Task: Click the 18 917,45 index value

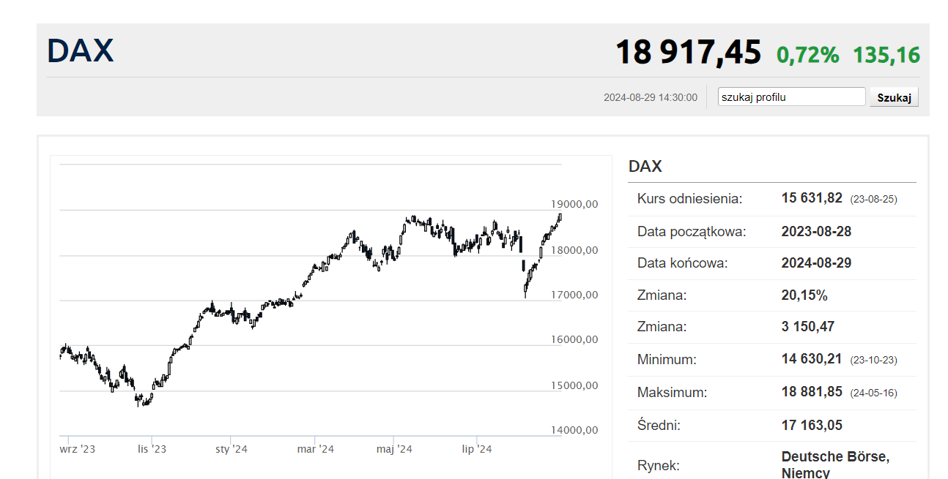Action: pos(688,52)
